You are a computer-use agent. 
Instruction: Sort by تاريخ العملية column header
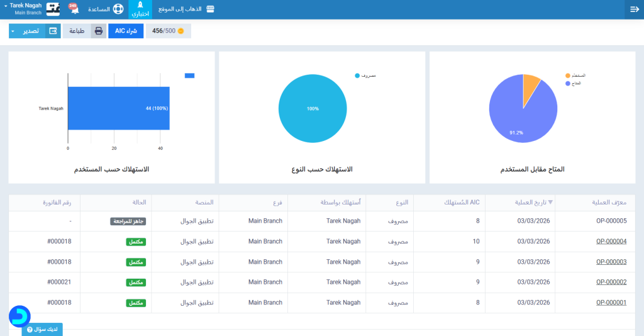tap(532, 203)
